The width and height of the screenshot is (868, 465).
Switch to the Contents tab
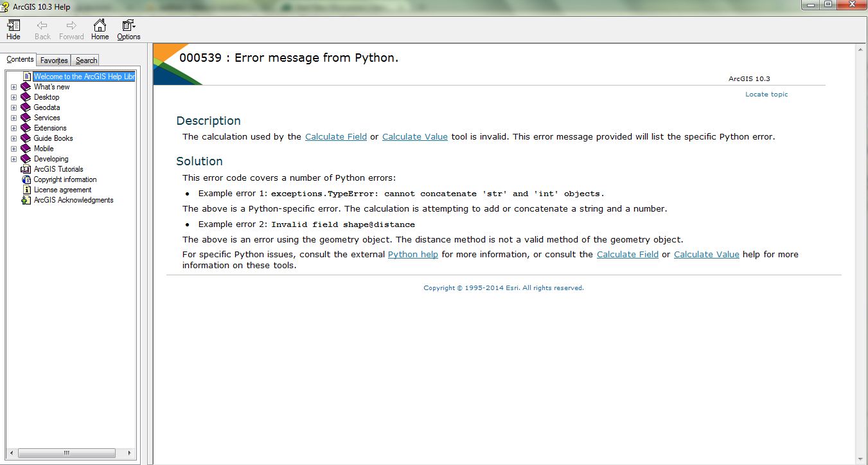click(20, 59)
